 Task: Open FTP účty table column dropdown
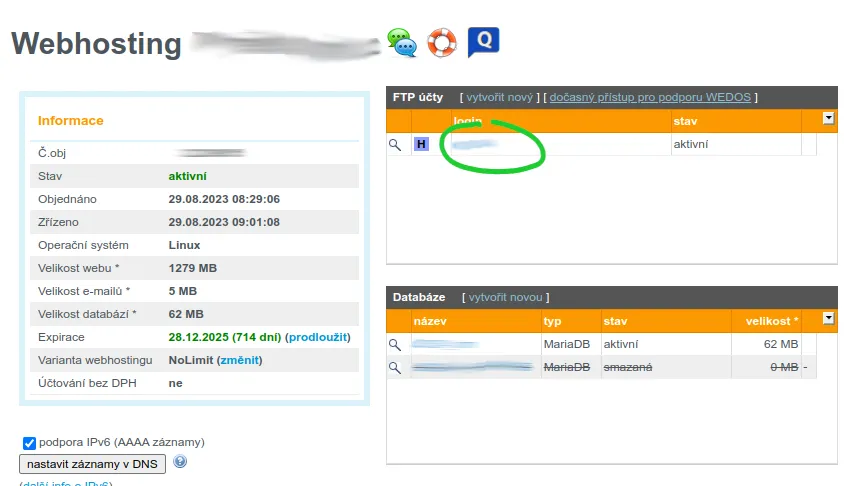[828, 118]
